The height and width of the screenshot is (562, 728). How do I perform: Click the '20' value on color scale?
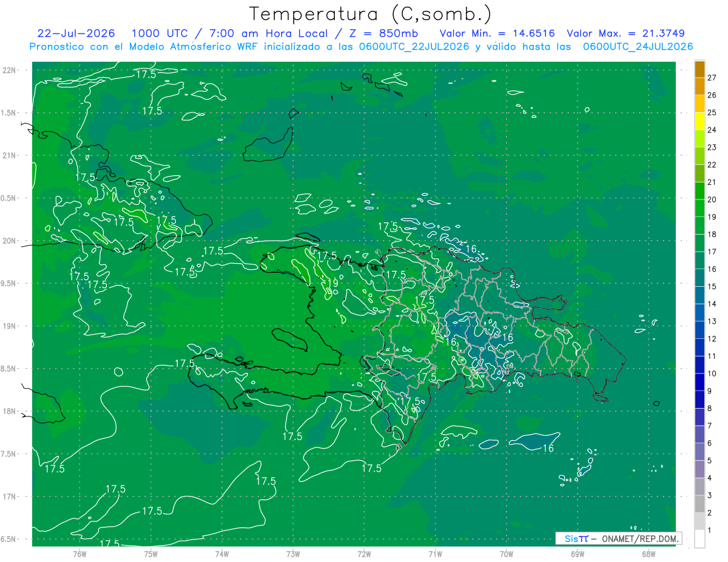click(x=712, y=199)
